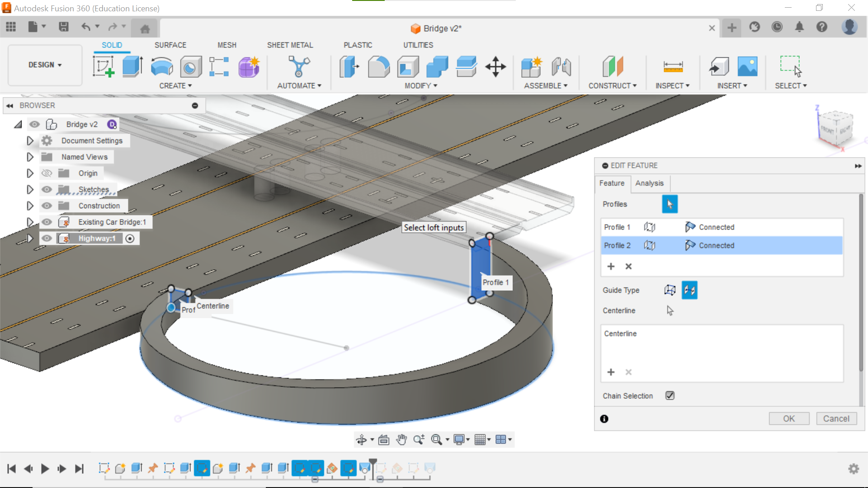Click the Fillet tool in Modify
Viewport: 868px width, 488px height.
click(378, 66)
